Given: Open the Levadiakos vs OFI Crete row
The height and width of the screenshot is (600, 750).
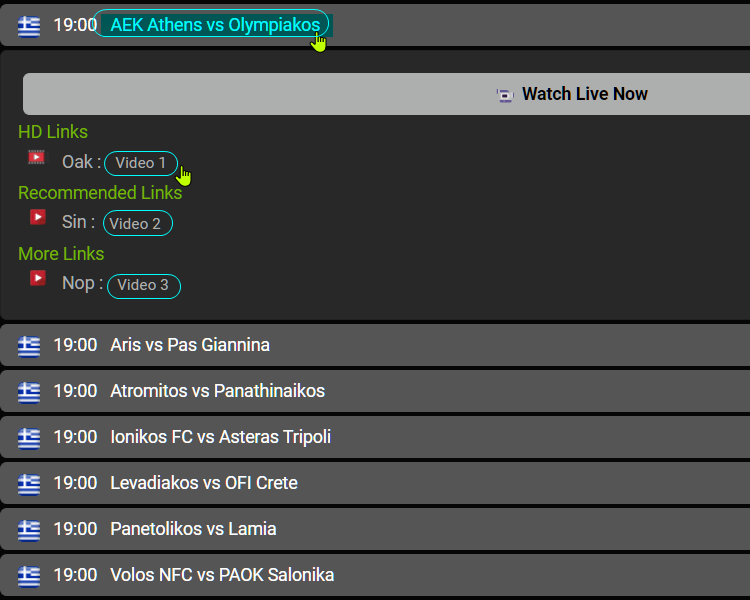Looking at the screenshot, I should (375, 483).
